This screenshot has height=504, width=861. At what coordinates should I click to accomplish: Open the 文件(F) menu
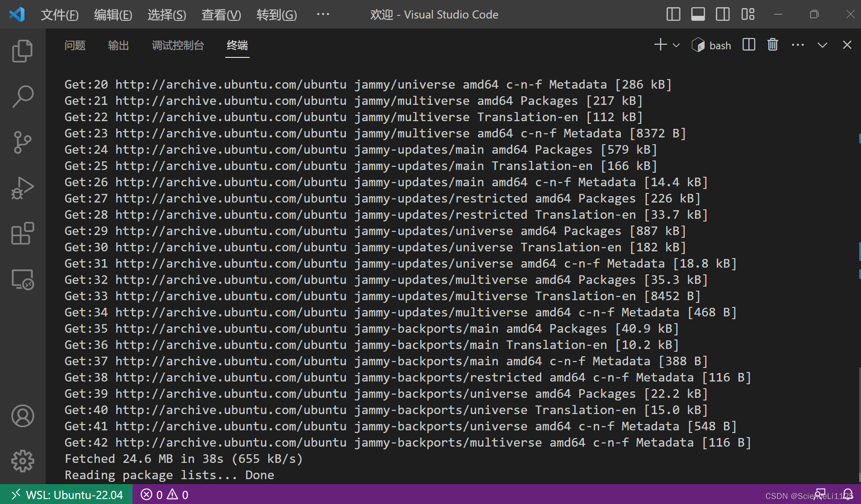[x=60, y=15]
